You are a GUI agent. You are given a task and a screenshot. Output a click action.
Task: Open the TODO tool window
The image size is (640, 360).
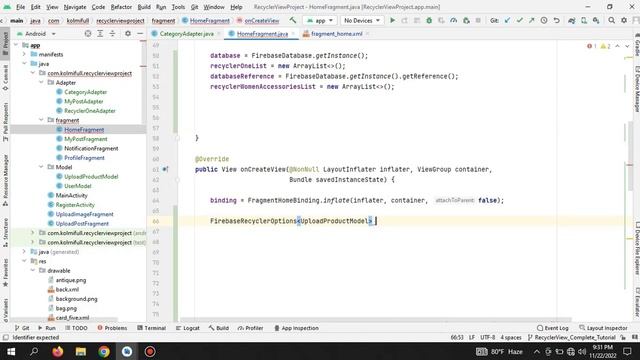coord(76,328)
